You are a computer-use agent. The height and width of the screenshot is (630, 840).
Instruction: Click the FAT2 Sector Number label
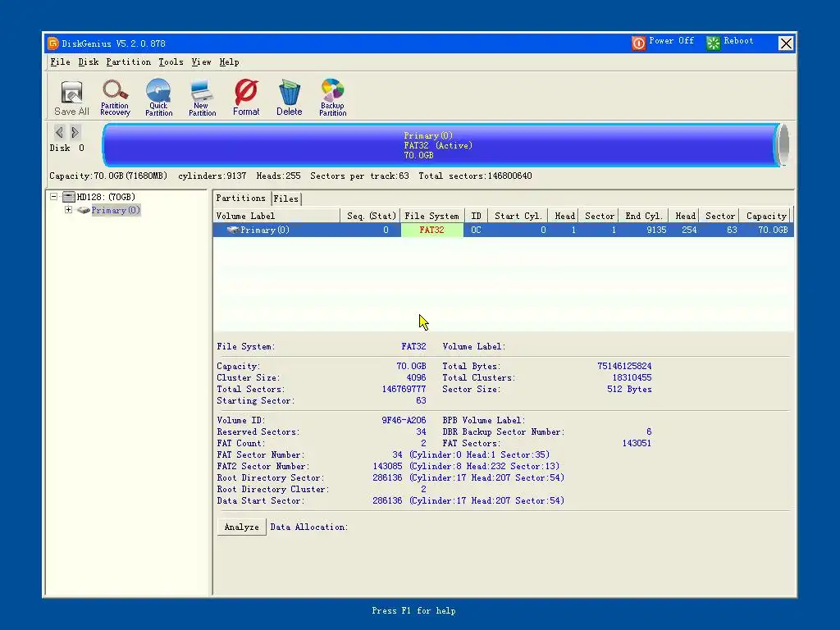[x=263, y=467]
